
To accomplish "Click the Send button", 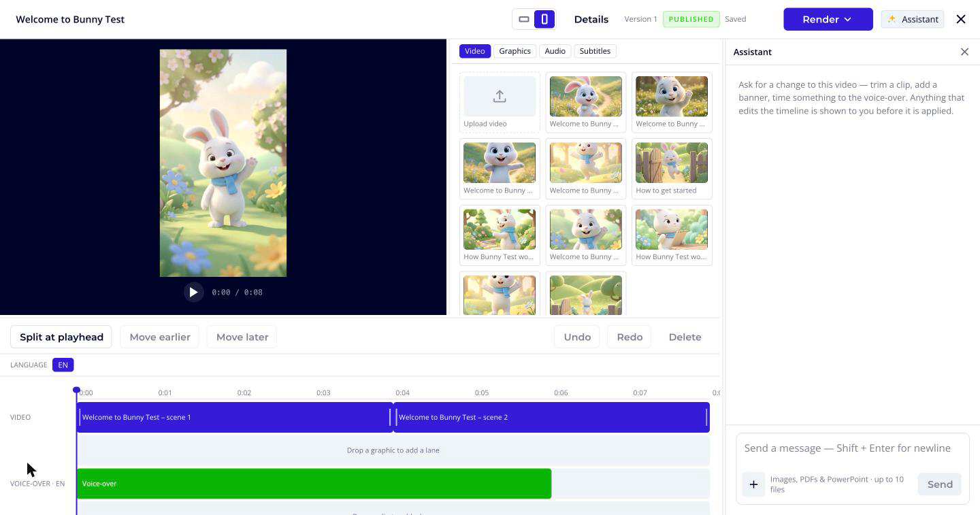I will 940,484.
